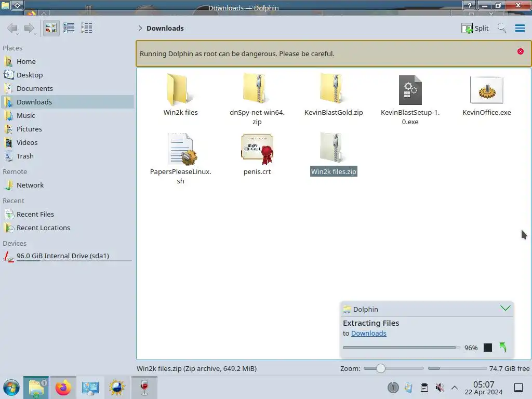Open the system settings taskbar icon
The image size is (532, 399).
coord(90,388)
